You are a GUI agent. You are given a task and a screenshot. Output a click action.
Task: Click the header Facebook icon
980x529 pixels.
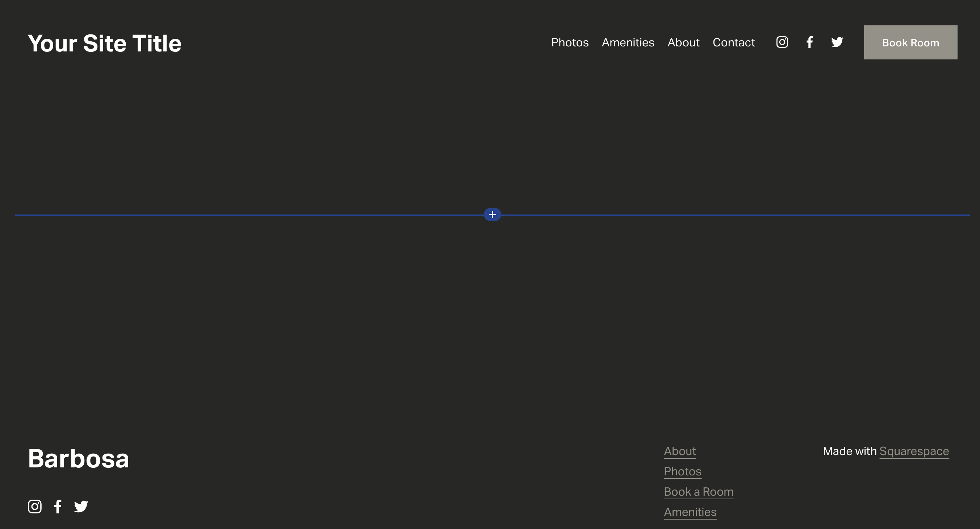tap(809, 42)
